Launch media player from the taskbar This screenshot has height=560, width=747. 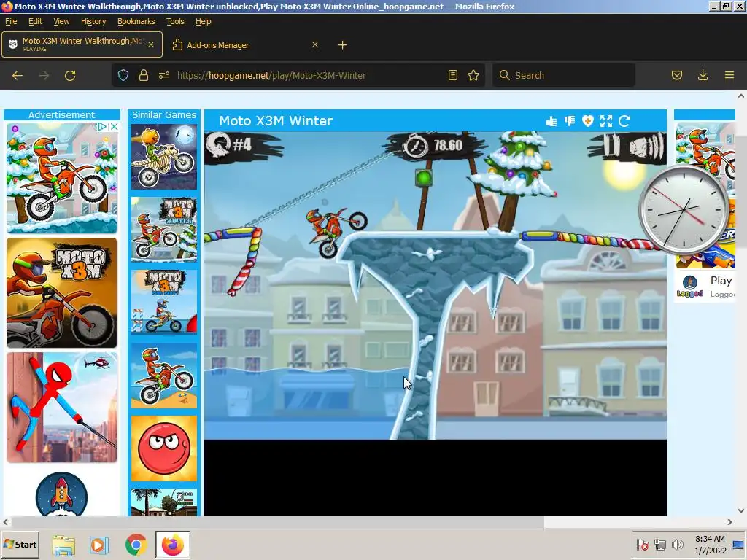coord(99,545)
